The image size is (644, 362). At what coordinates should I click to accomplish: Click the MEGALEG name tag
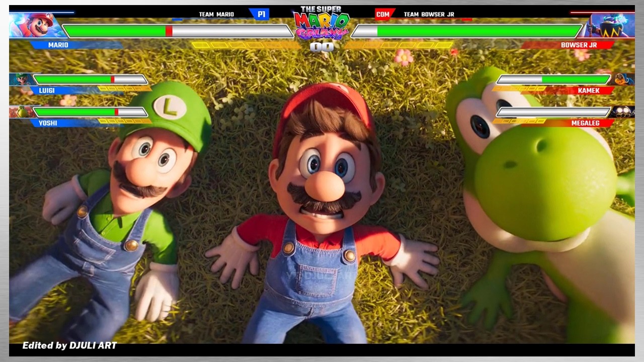[x=586, y=123]
